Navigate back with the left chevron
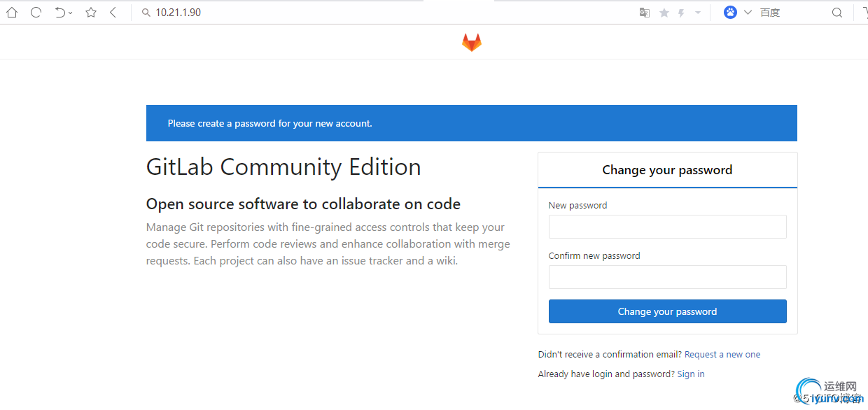868x410 pixels. (x=113, y=13)
